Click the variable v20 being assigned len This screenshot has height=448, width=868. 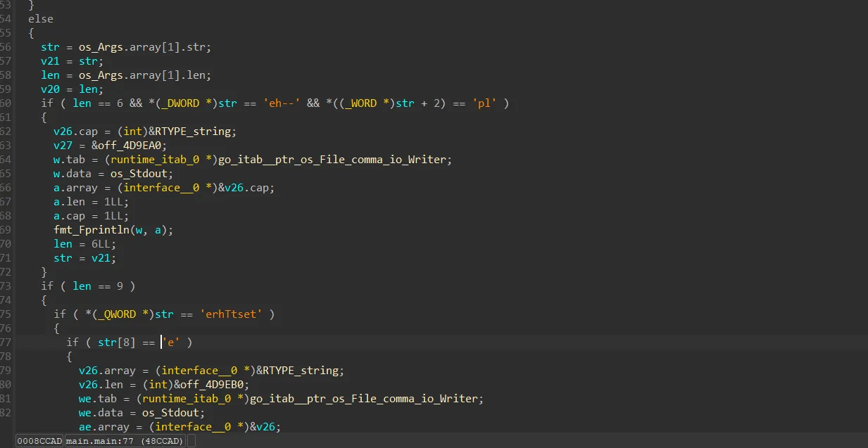tap(50, 89)
